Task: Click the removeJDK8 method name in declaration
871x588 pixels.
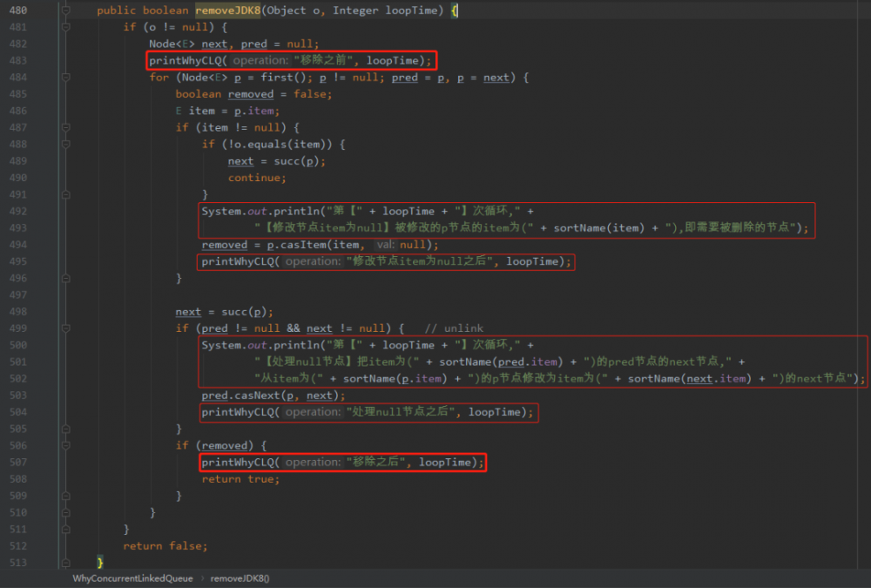Action: 227,10
